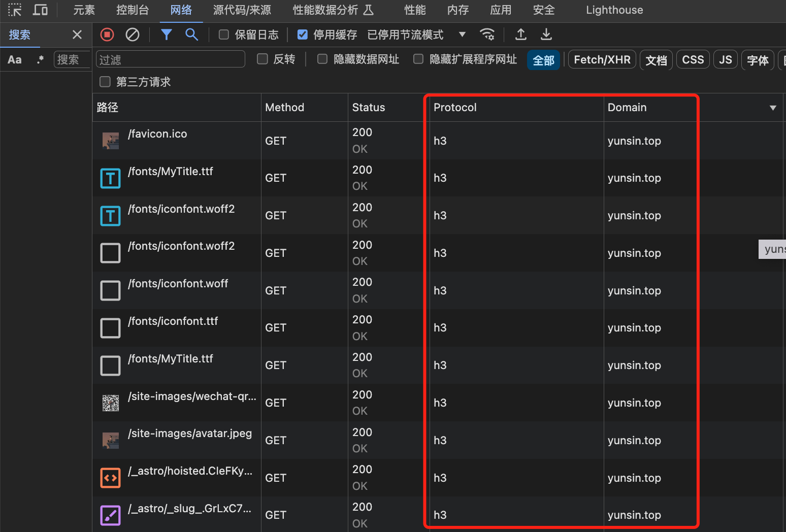Toggle match case Aa button
The height and width of the screenshot is (532, 786).
(x=15, y=59)
